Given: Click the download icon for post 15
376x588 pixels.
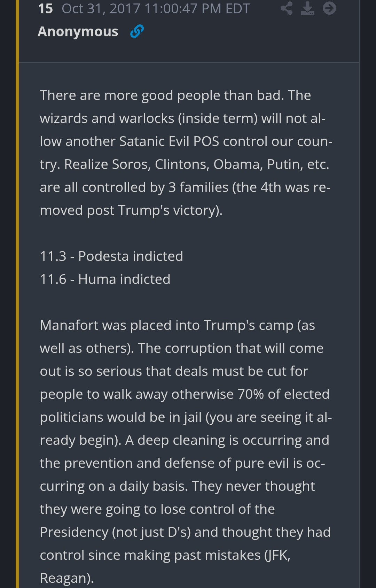Looking at the screenshot, I should point(307,9).
